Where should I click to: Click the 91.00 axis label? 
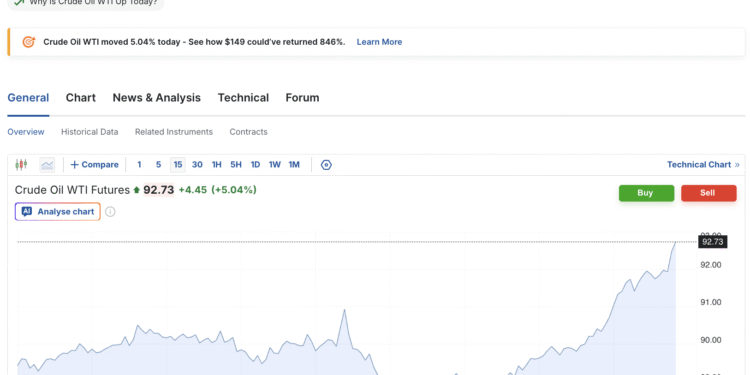[710, 302]
